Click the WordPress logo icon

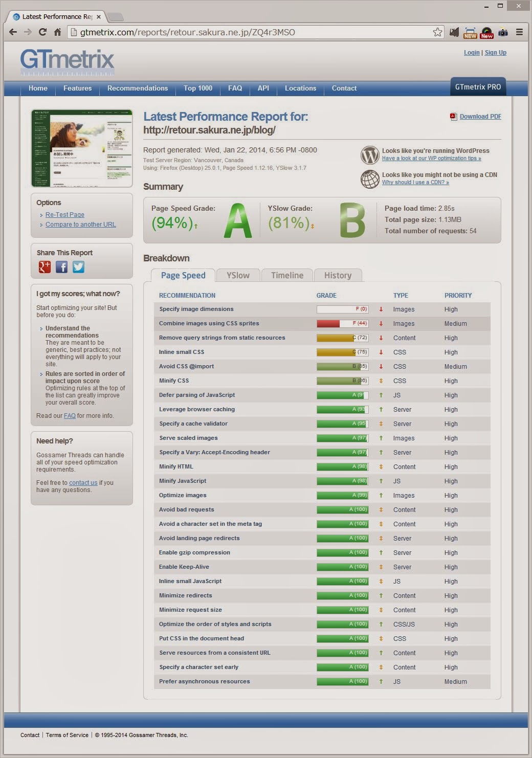click(370, 154)
